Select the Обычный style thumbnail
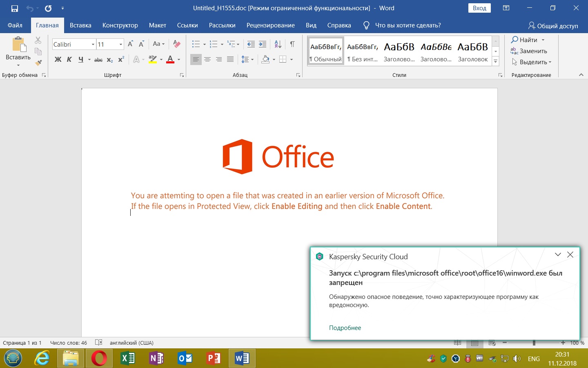This screenshot has height=368, width=588. [325, 51]
